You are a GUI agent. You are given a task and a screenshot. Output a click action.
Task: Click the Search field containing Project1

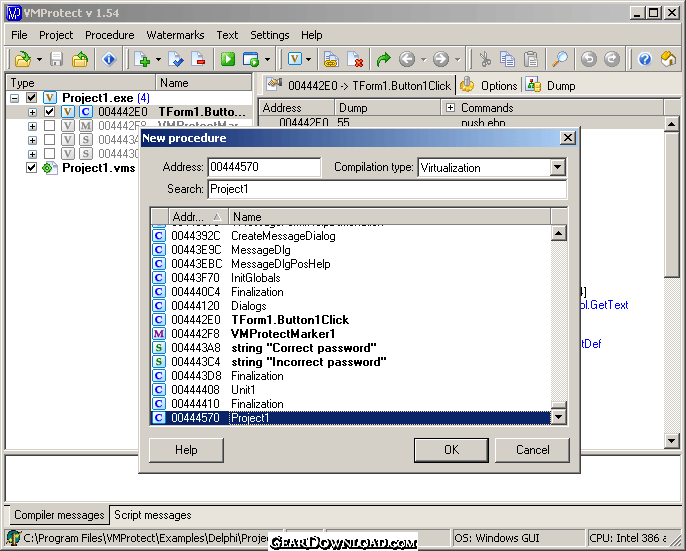387,189
